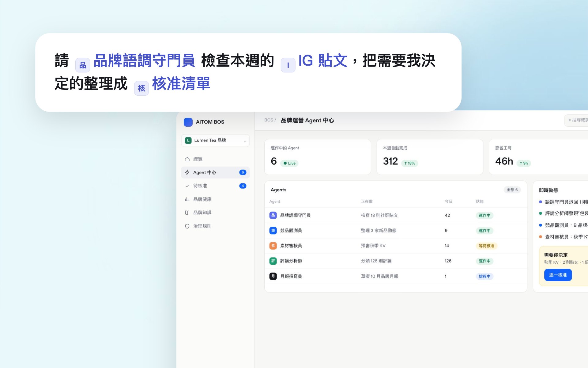The height and width of the screenshot is (368, 588).
Task: Click the AiTOM BOS blue logo icon
Action: 188,122
